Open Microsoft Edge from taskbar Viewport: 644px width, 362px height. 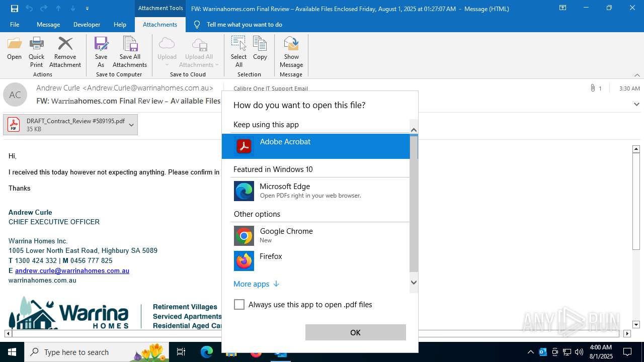coord(207,352)
